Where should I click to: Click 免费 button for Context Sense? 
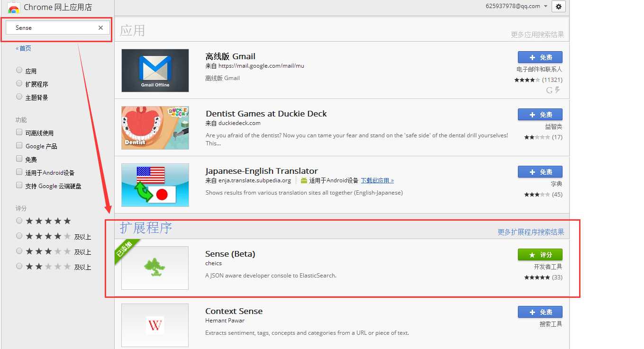coord(540,312)
